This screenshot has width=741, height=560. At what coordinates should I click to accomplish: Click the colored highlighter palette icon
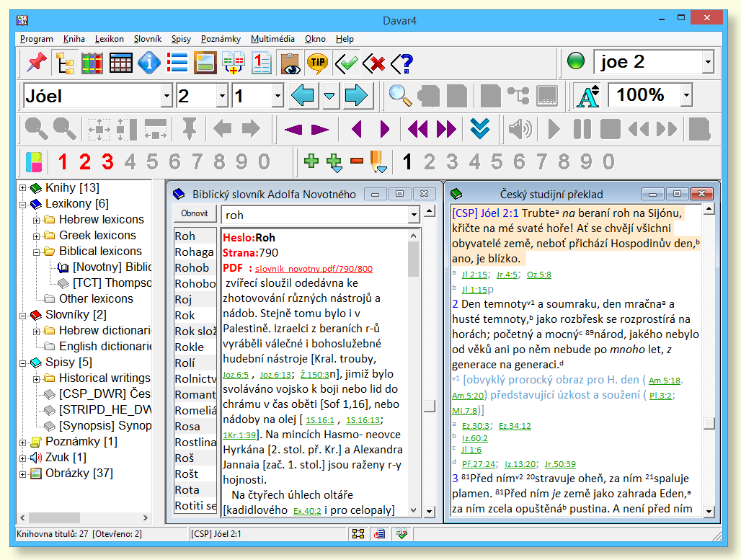coord(34,161)
